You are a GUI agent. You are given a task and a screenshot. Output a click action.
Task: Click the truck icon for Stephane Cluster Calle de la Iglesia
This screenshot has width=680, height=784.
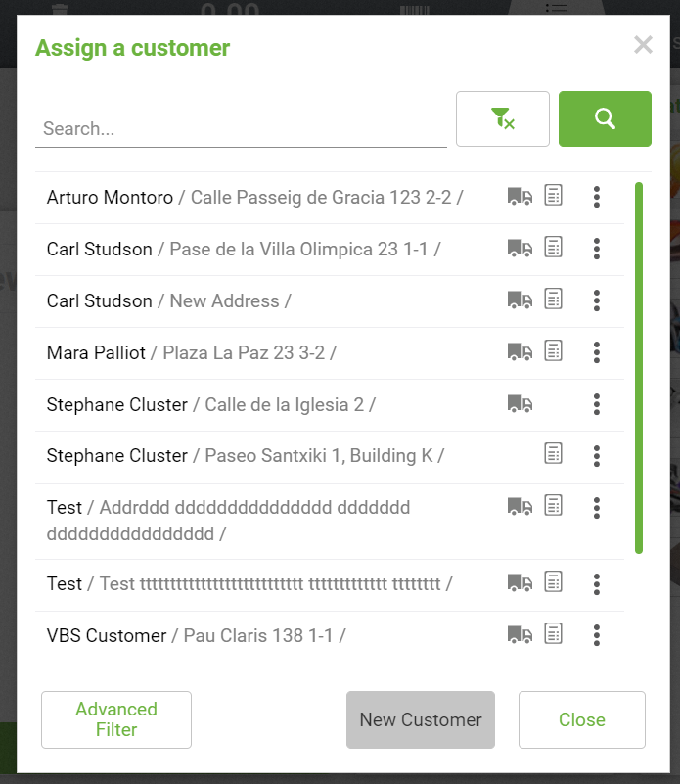click(520, 403)
